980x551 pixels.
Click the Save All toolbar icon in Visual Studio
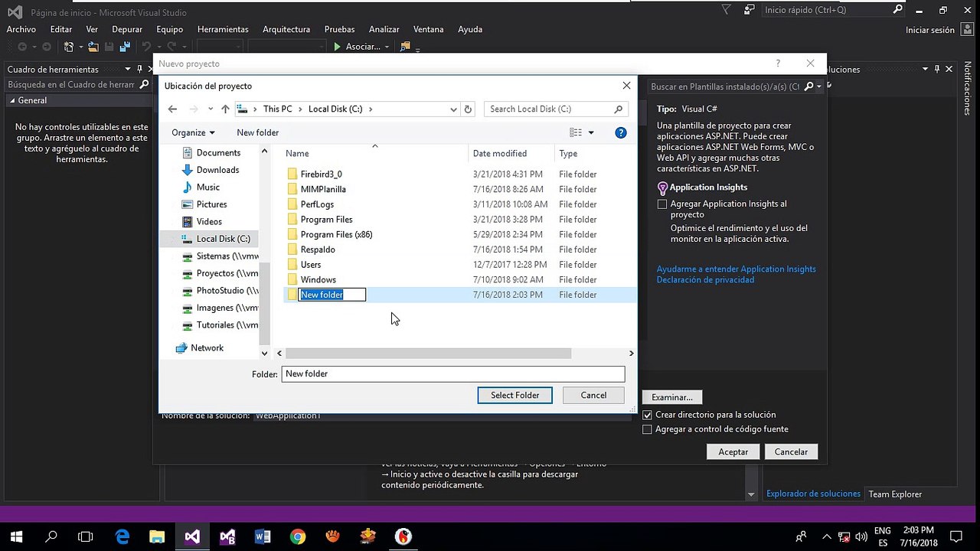click(125, 47)
